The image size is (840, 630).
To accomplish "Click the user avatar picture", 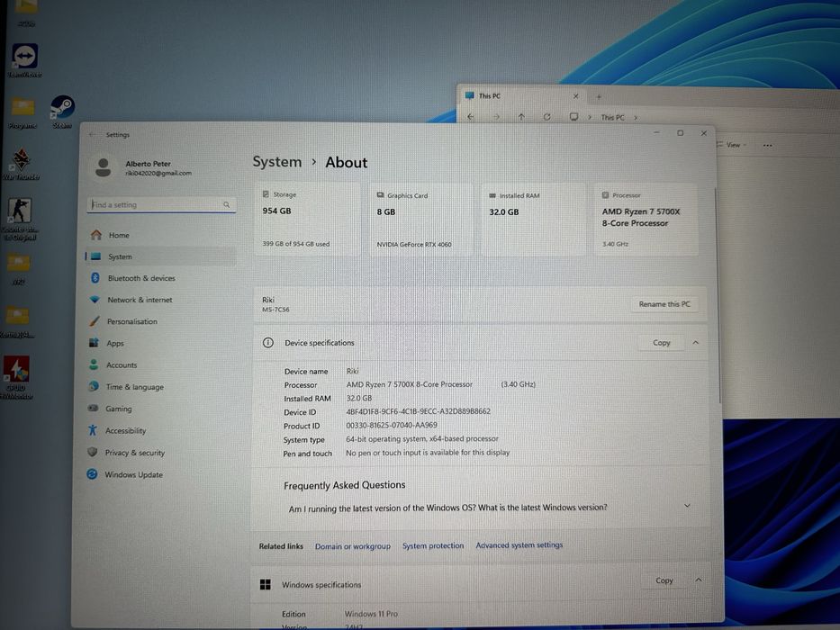I will [103, 167].
